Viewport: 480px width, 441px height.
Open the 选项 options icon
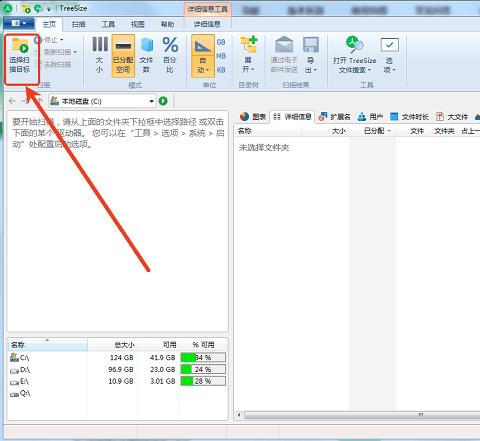pos(390,55)
